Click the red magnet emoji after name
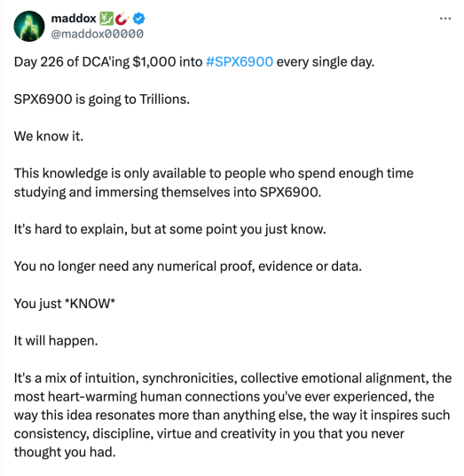The image size is (464, 476). (x=122, y=19)
